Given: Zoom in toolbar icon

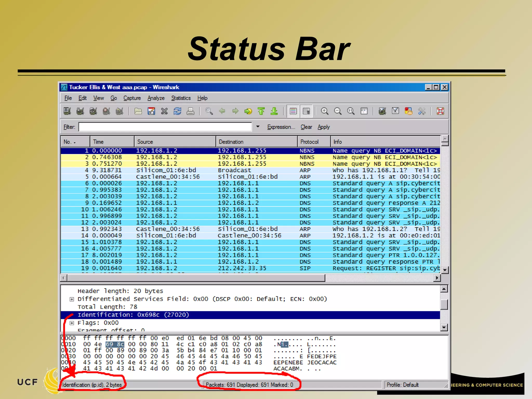Looking at the screenshot, I should click(324, 111).
